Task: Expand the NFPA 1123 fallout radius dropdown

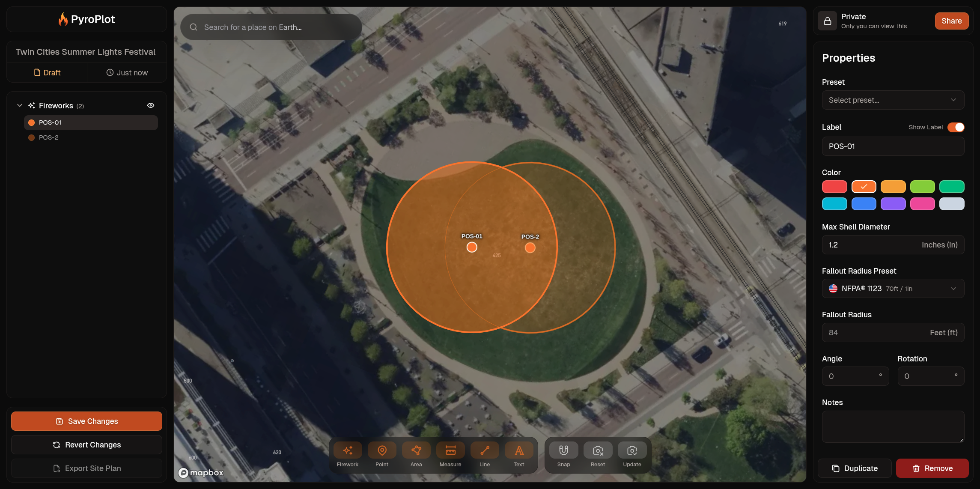Action: pyautogui.click(x=893, y=289)
